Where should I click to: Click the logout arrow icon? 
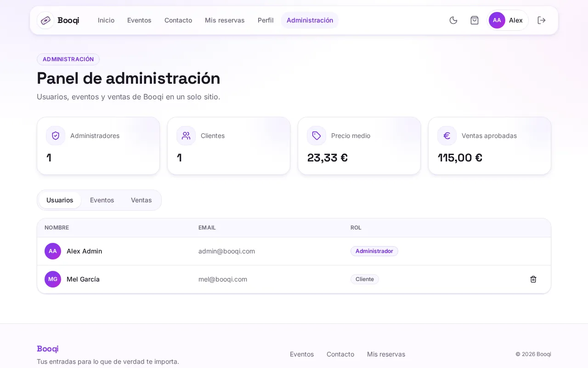pos(542,20)
